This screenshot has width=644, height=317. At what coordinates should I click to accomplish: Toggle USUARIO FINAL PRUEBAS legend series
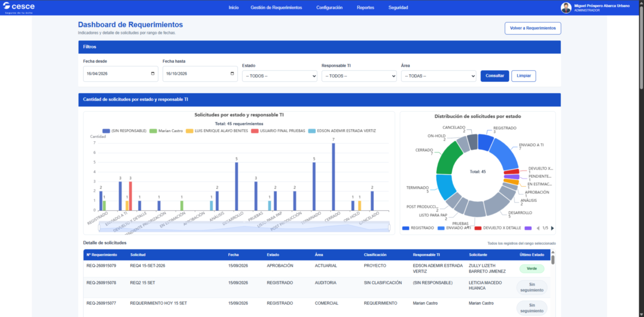tap(278, 131)
